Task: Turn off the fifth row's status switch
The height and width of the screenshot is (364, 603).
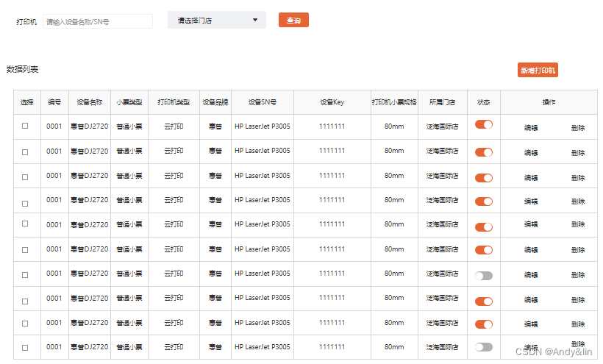Action: 484,227
